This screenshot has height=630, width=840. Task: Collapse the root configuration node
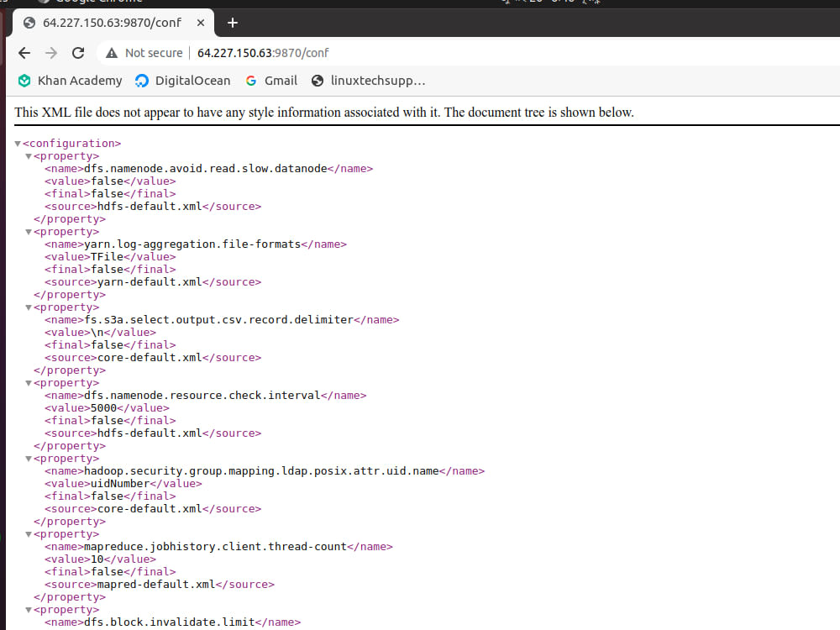coord(18,144)
